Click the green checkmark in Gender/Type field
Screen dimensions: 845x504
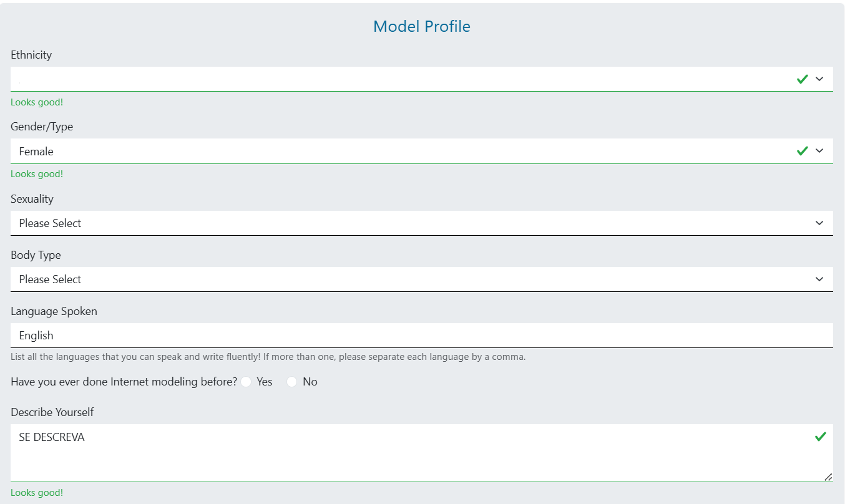coord(803,151)
